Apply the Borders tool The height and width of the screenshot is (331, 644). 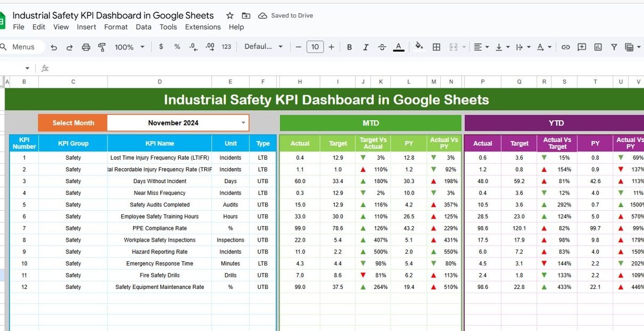[x=436, y=47]
